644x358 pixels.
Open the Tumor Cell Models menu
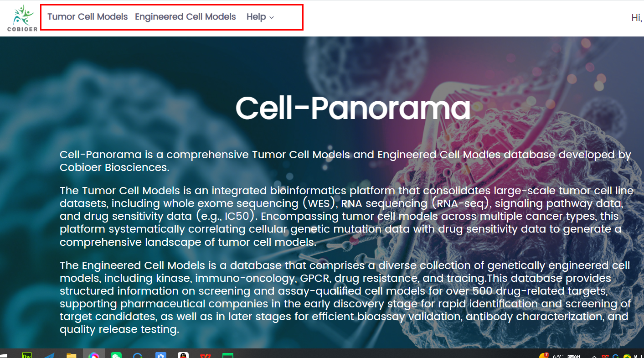(88, 17)
